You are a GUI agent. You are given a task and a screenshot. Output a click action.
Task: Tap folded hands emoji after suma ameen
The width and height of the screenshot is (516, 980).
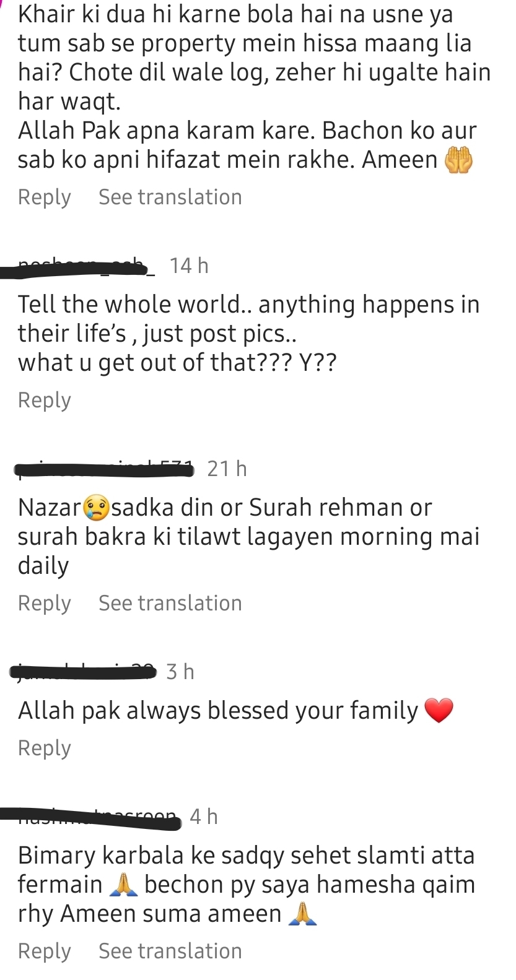tap(303, 914)
